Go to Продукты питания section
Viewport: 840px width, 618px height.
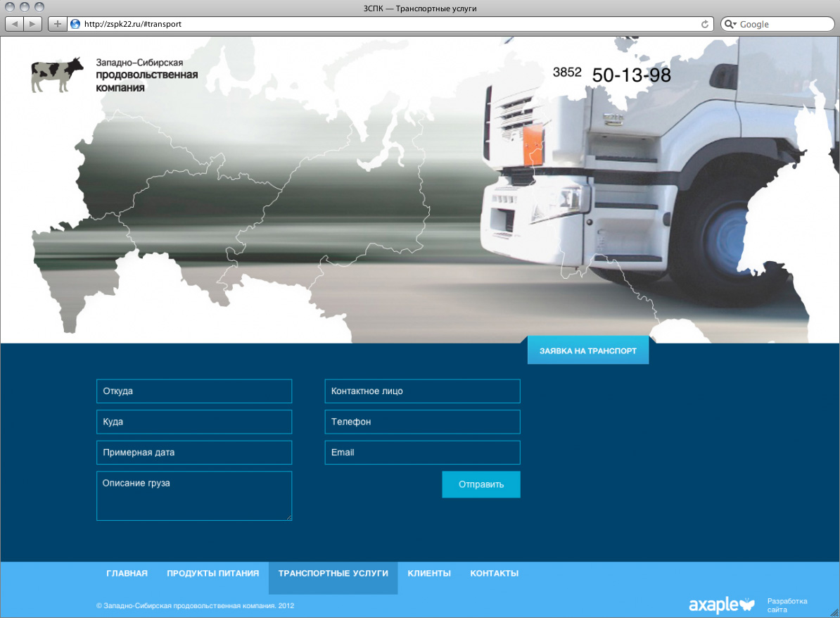[212, 574]
